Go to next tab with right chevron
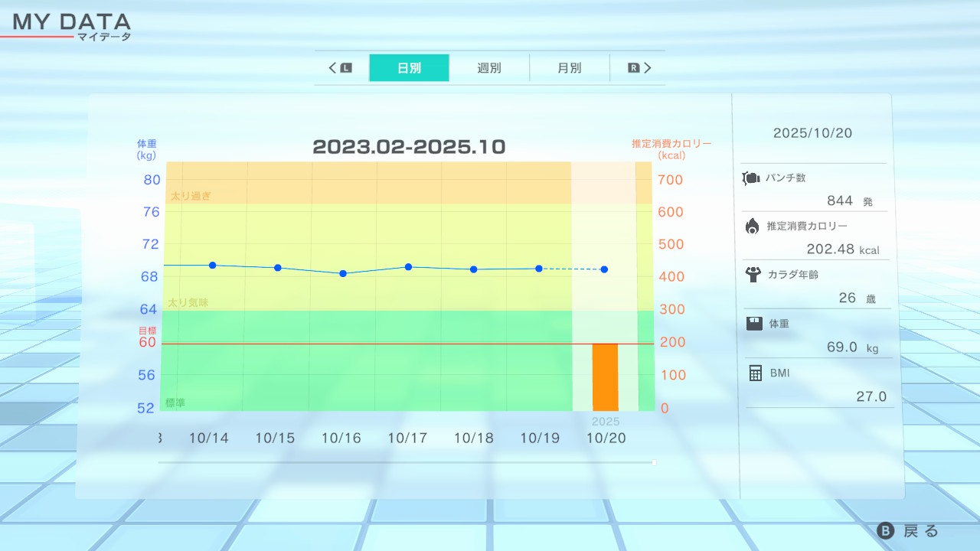The width and height of the screenshot is (980, 551). click(x=647, y=67)
